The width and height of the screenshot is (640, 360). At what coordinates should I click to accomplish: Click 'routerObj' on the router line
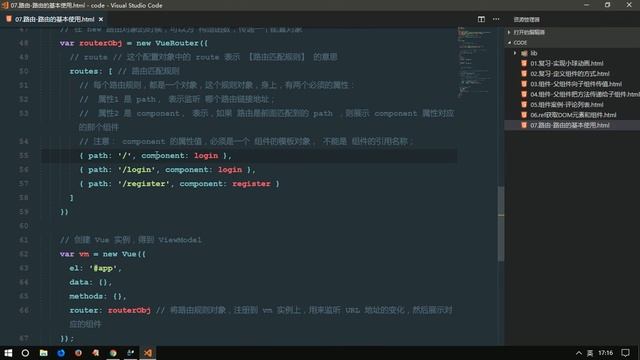[x=129, y=310]
